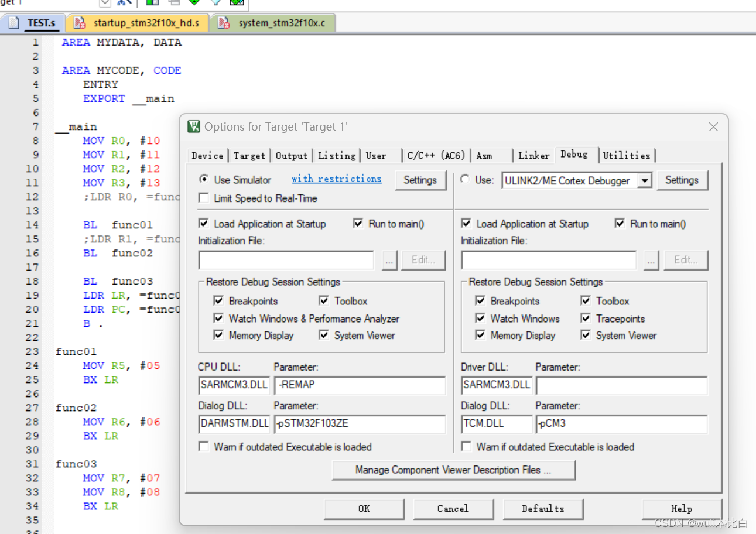Open the Target options tab
Viewport: 756px width, 534px height.
point(249,155)
